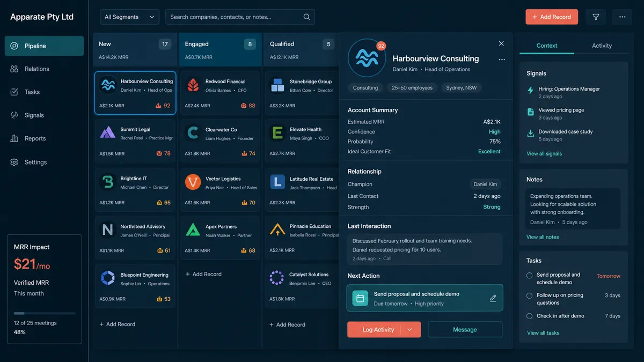Add Record in the Engaged column

[203, 274]
